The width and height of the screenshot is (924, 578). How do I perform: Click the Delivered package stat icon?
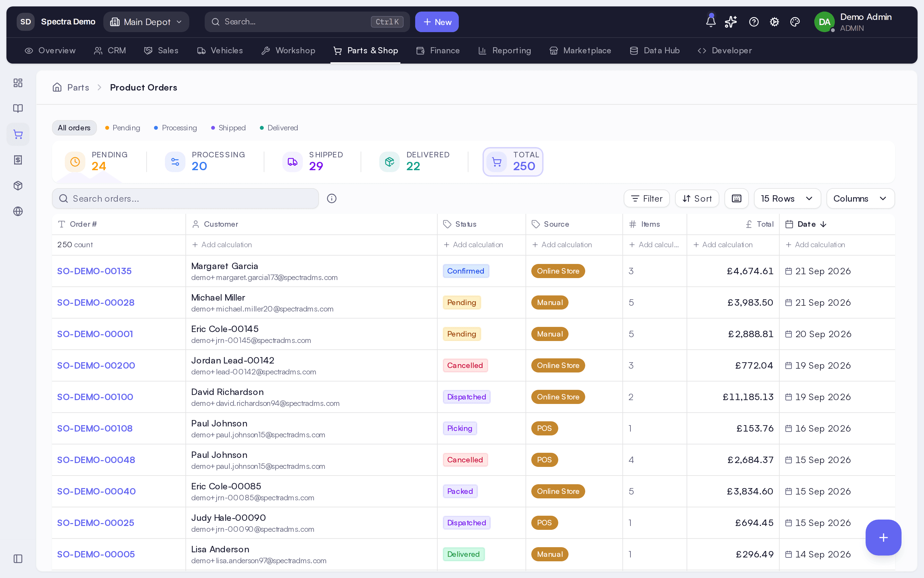389,162
